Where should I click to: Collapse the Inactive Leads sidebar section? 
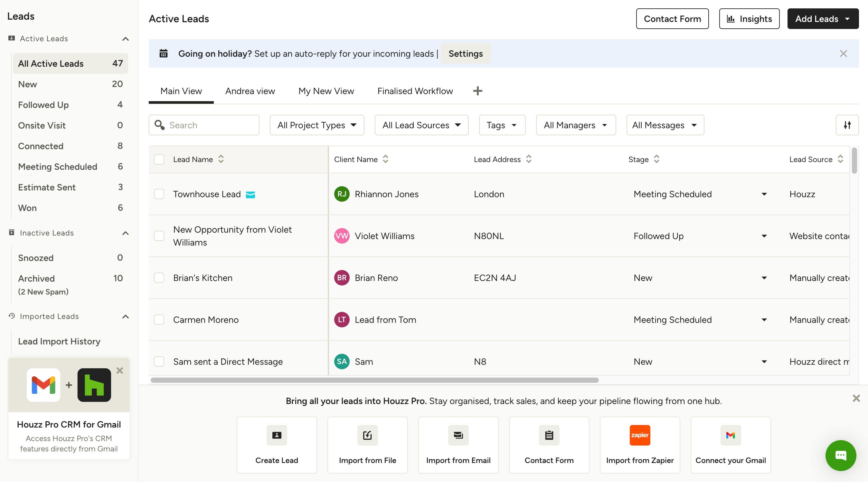(x=125, y=233)
